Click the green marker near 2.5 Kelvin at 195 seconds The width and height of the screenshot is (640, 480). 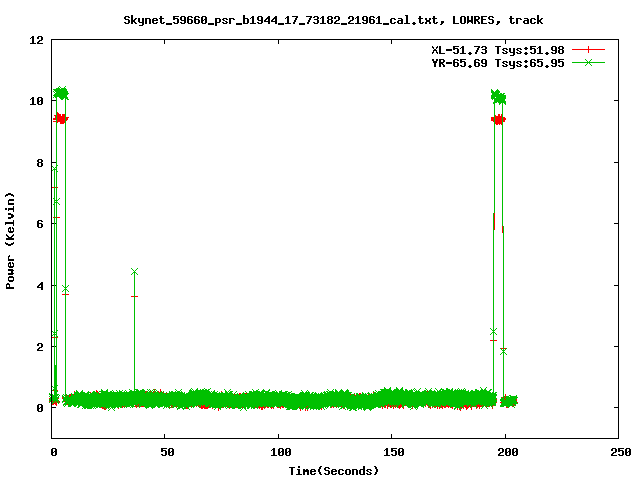click(x=493, y=331)
